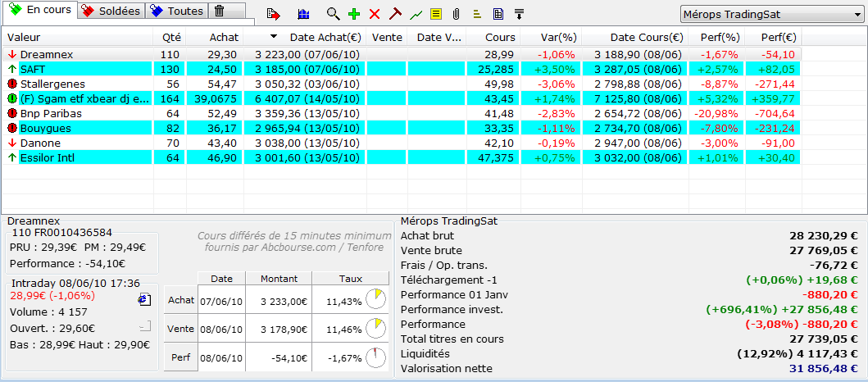Click the Frais / Op. trans. label

(x=444, y=265)
